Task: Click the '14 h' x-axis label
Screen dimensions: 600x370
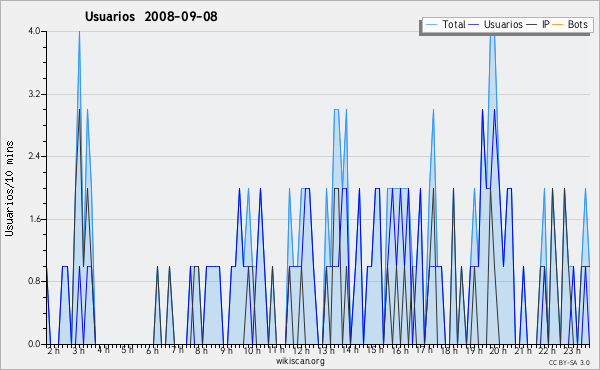Action: coord(351,350)
